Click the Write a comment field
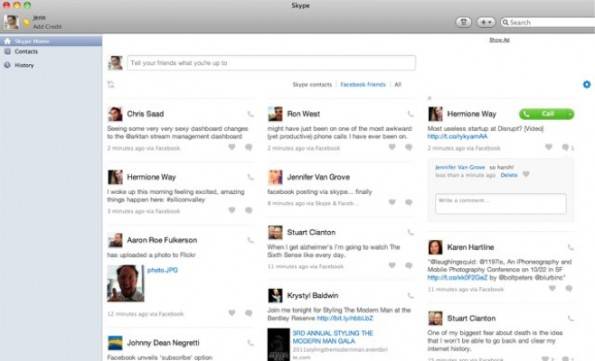 [501, 204]
